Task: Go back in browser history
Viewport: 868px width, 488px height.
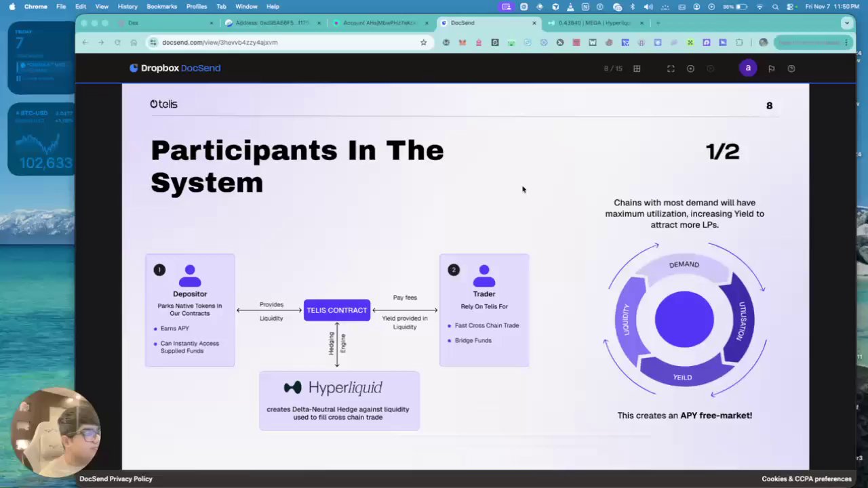Action: pyautogui.click(x=85, y=42)
